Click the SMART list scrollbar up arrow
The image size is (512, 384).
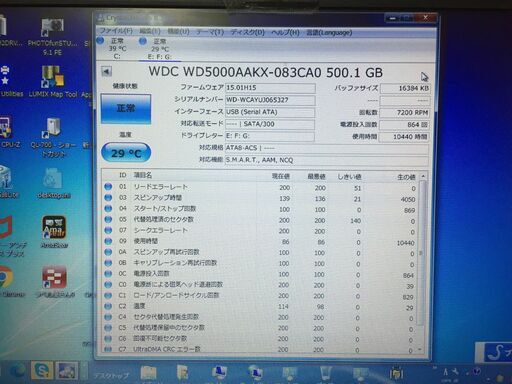point(423,176)
